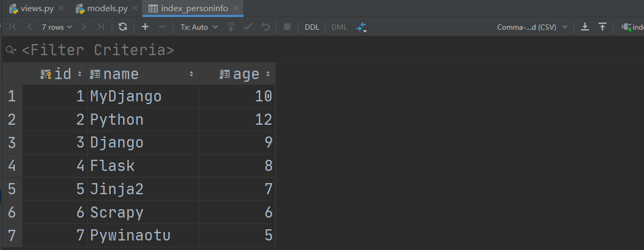644x250 pixels.
Task: Select the id cell in MyDjango row
Action: pyautogui.click(x=55, y=96)
